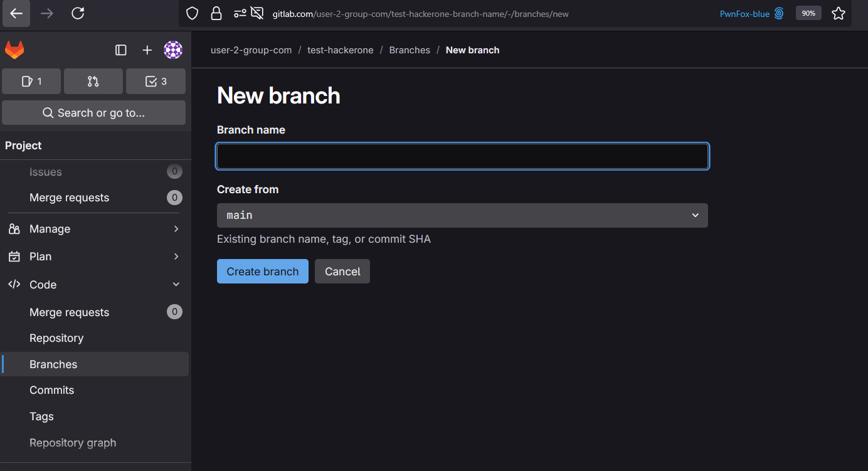868x471 pixels.
Task: Go to Repository in sidebar
Action: (x=56, y=338)
